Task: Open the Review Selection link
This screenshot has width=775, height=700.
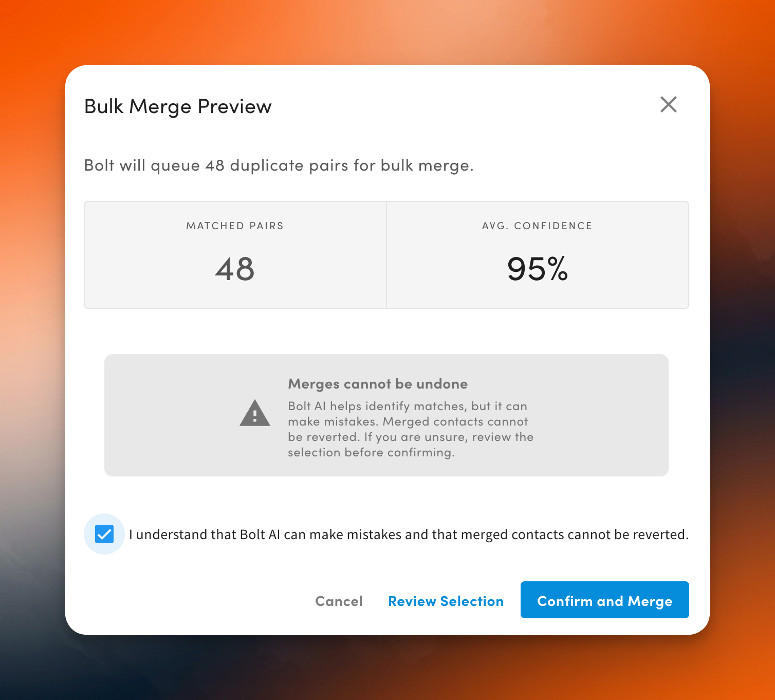Action: point(446,601)
